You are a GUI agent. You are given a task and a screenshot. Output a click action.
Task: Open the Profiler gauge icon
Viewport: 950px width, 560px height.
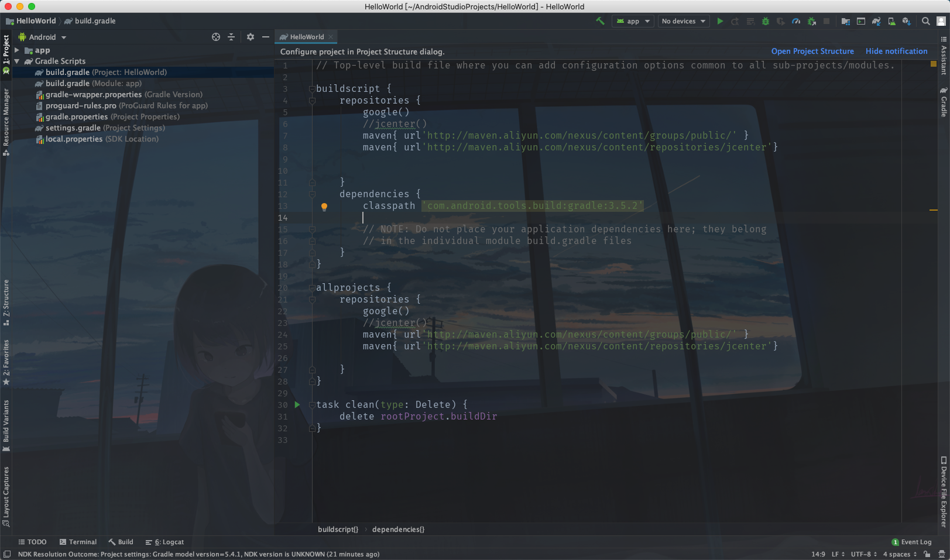(x=796, y=21)
